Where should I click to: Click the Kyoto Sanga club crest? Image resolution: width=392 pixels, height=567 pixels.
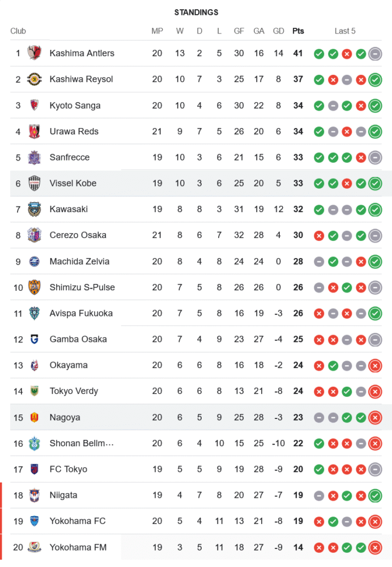pyautogui.click(x=35, y=105)
